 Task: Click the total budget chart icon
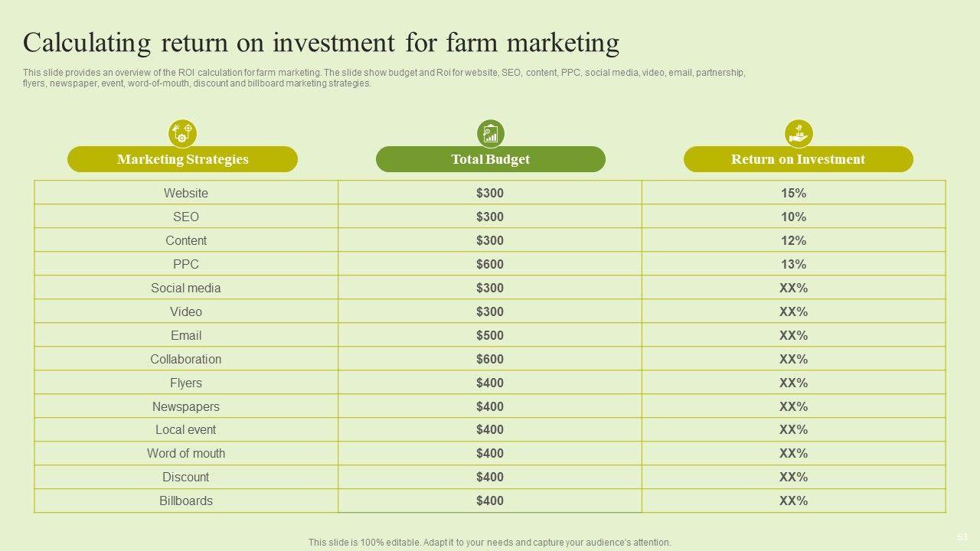[490, 133]
